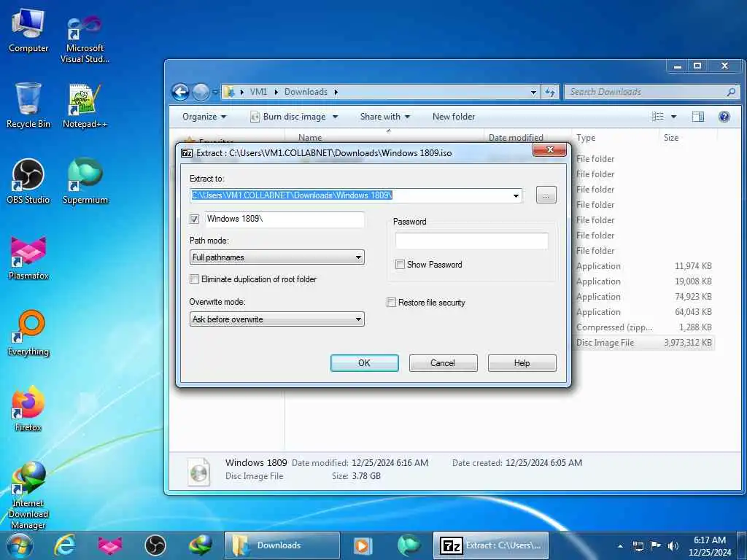Open Supermium from the taskbar
The width and height of the screenshot is (747, 560).
(409, 545)
